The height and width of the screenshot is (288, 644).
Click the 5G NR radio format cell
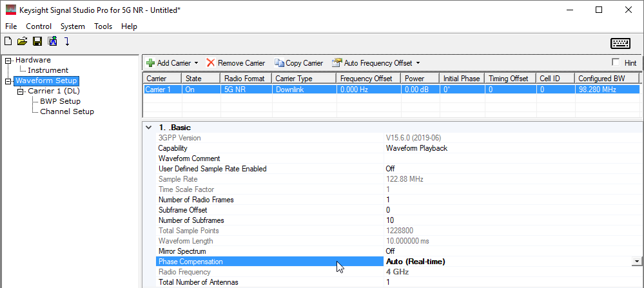pyautogui.click(x=246, y=90)
